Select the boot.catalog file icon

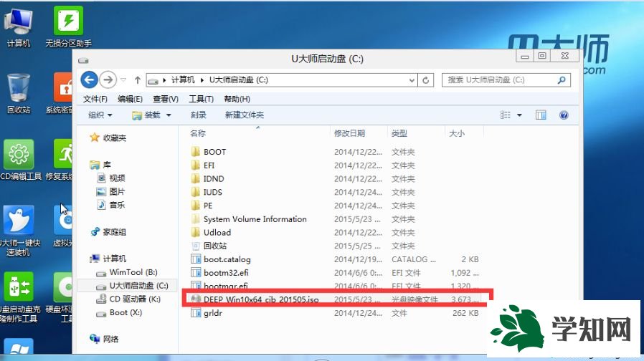tap(196, 259)
